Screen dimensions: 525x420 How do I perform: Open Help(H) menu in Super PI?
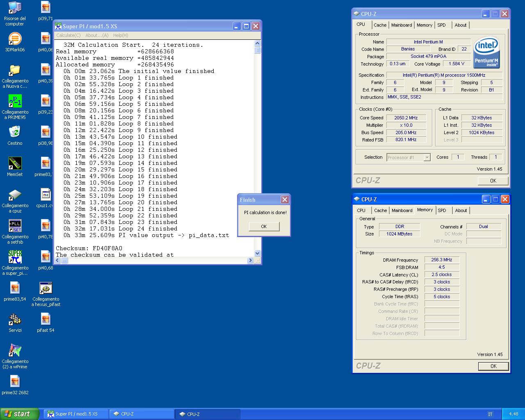(x=121, y=35)
